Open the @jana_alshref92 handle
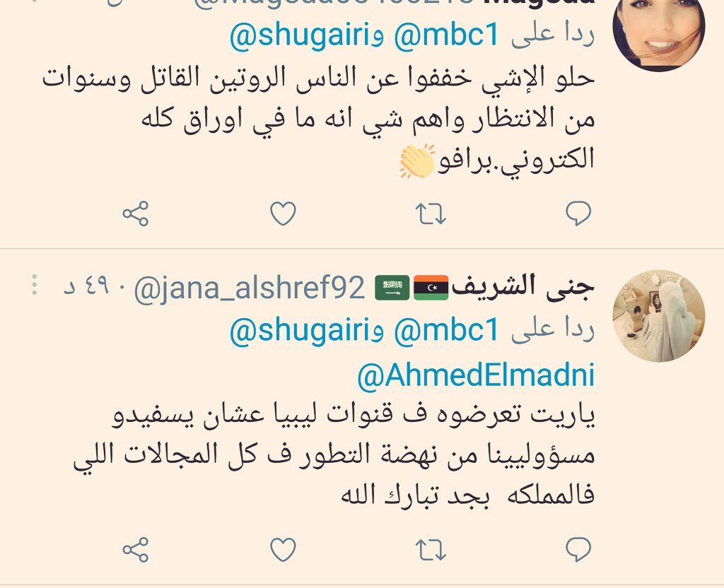This screenshot has height=588, width=724. (250, 288)
